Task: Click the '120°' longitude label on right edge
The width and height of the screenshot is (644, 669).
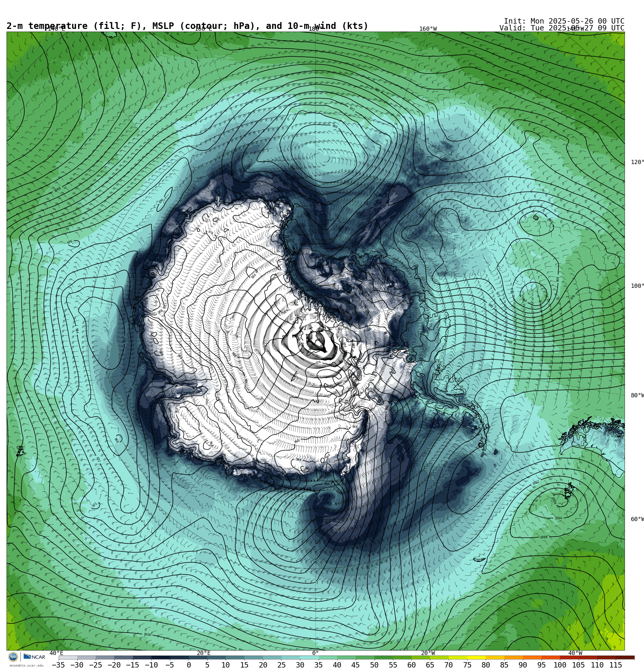Action: (637, 162)
